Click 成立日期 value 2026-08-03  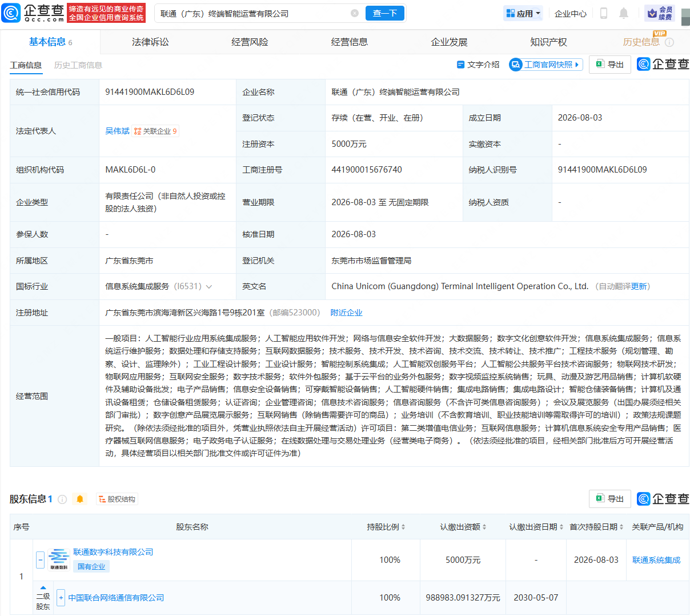[x=580, y=118]
